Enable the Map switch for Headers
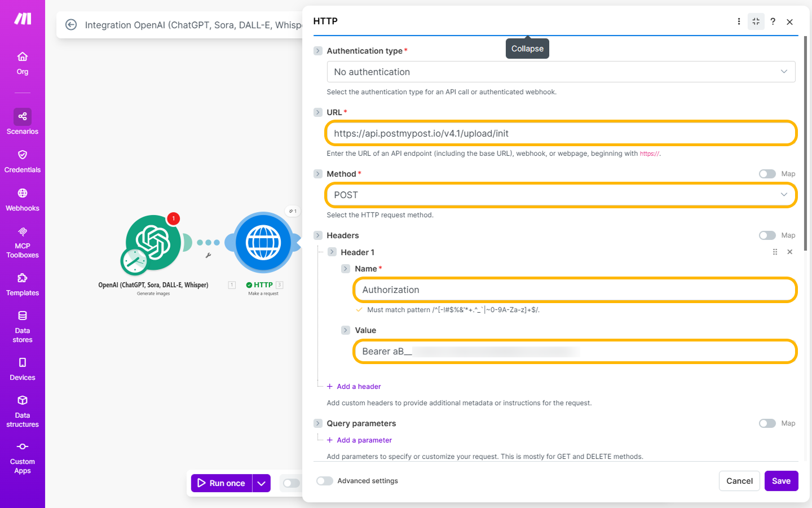Viewport: 812px width, 508px height. point(767,235)
